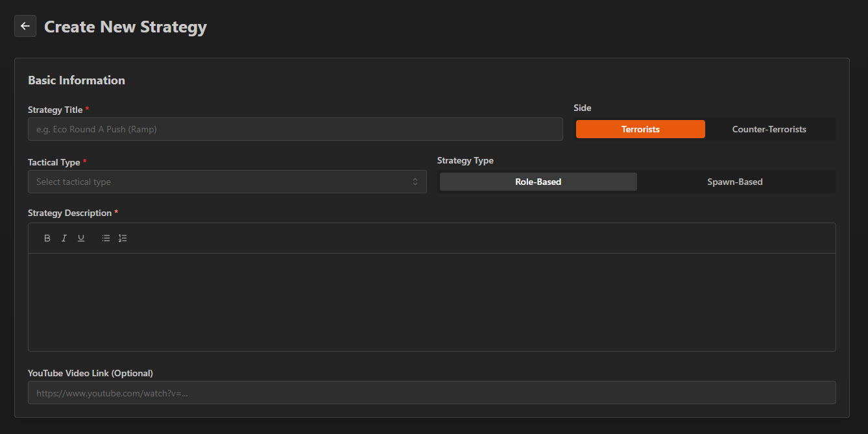Image resolution: width=868 pixels, height=434 pixels.
Task: Click the back arrow to leave Create New Strategy
Action: [x=25, y=25]
